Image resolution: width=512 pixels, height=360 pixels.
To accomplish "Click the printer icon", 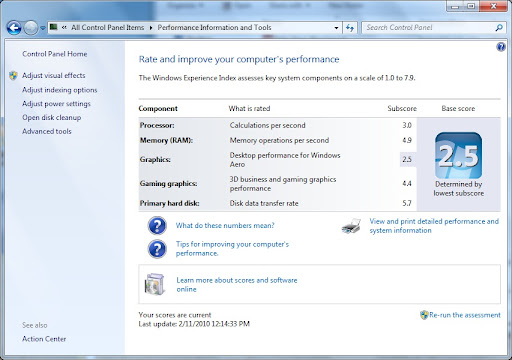I will coord(351,226).
